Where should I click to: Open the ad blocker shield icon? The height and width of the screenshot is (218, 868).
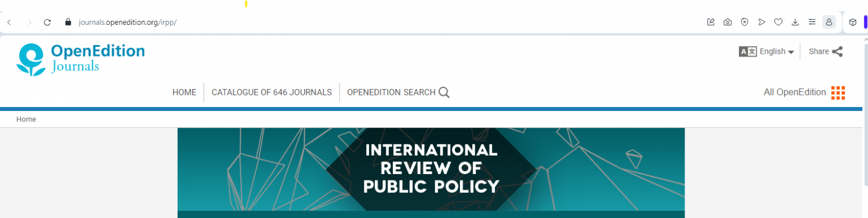[745, 22]
